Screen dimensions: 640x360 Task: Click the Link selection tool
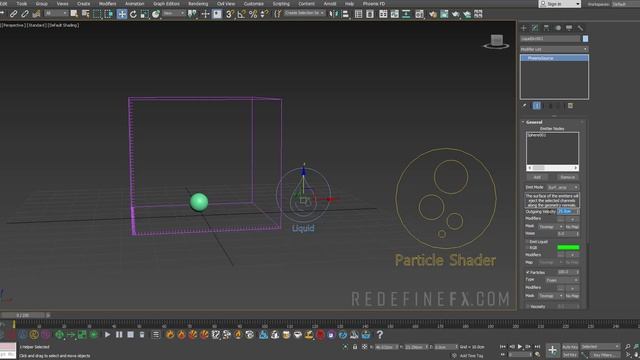click(x=13, y=14)
